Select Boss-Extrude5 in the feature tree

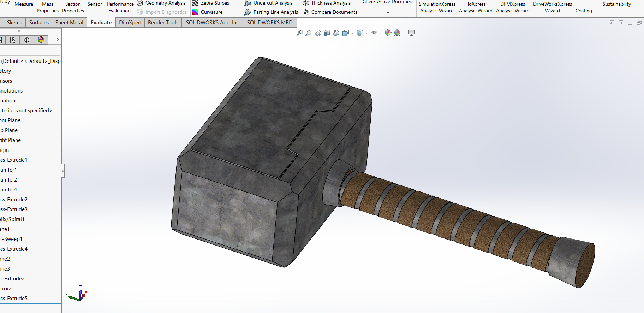tap(14, 299)
